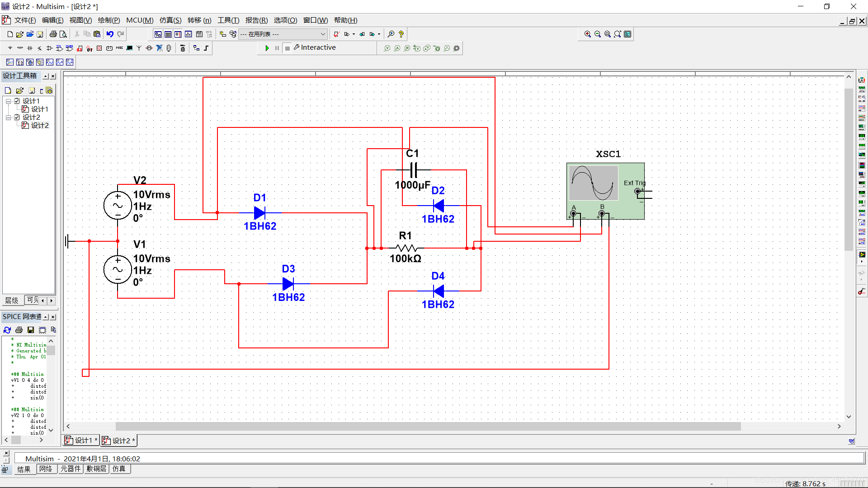Click the Place source component icon
This screenshot has height=488, width=868.
10,48
